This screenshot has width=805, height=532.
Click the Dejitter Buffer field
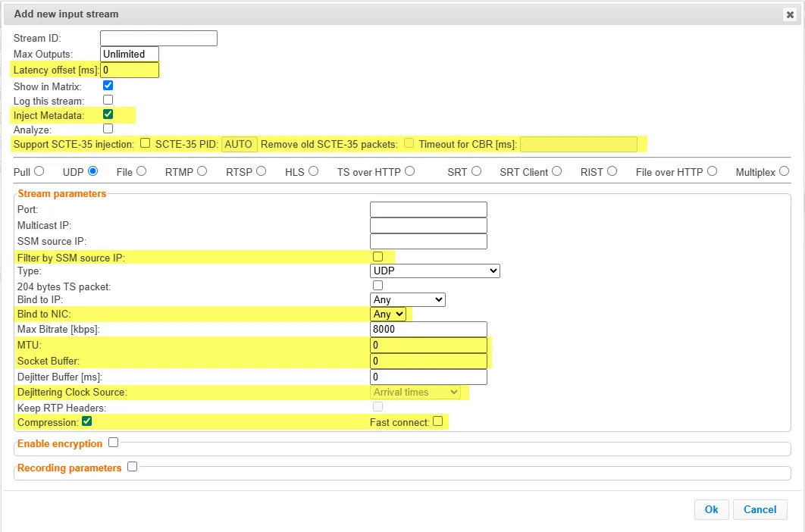point(428,377)
